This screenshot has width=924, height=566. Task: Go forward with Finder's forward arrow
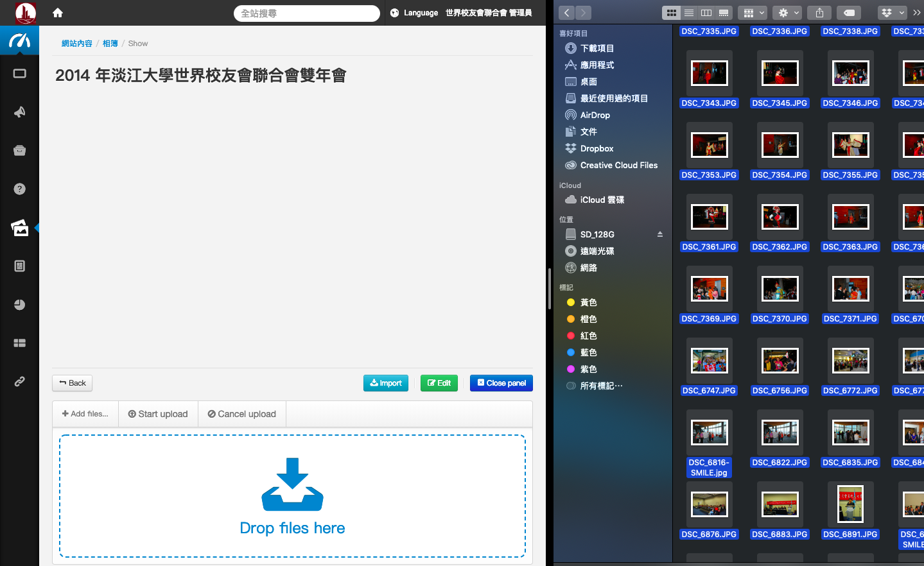click(583, 13)
